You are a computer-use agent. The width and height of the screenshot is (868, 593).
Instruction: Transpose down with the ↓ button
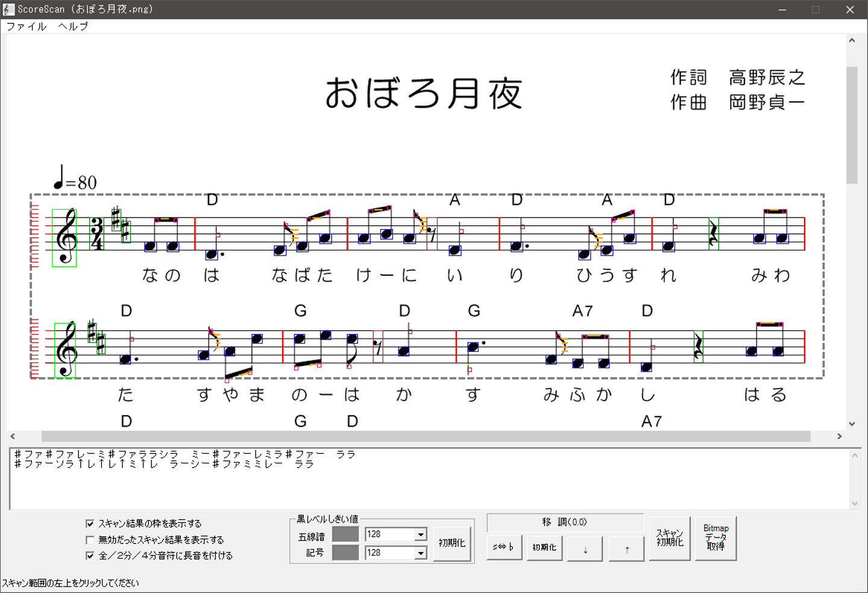(x=585, y=549)
